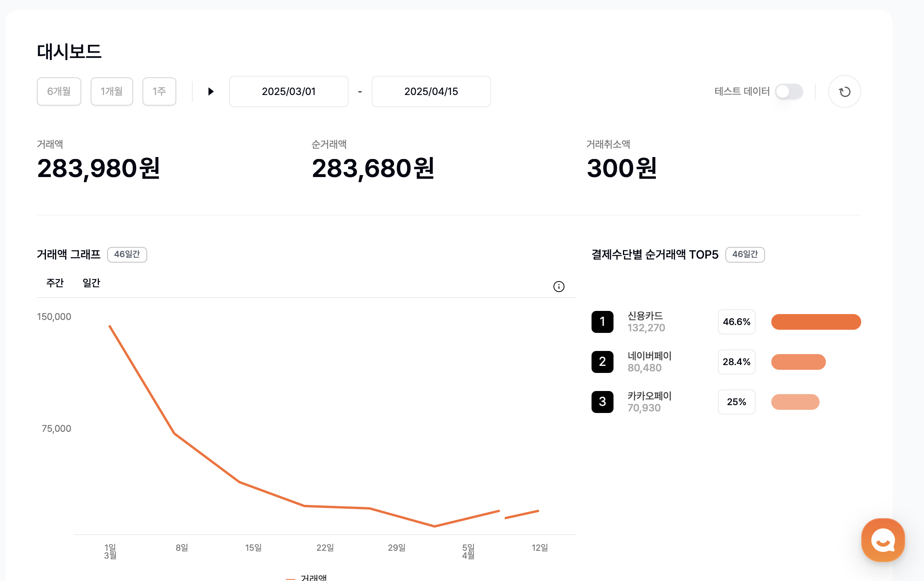Open the end date 2025/04/15 field
924x581 pixels.
click(431, 91)
